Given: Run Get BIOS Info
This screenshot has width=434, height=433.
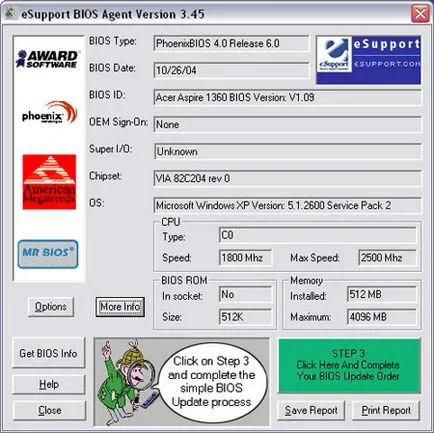Looking at the screenshot, I should (48, 353).
